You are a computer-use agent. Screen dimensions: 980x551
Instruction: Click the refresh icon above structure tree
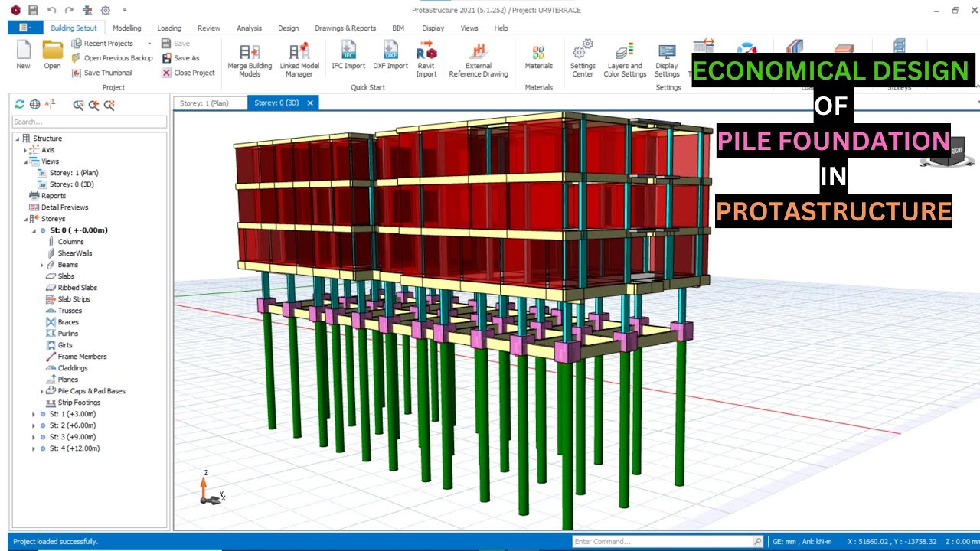point(20,105)
